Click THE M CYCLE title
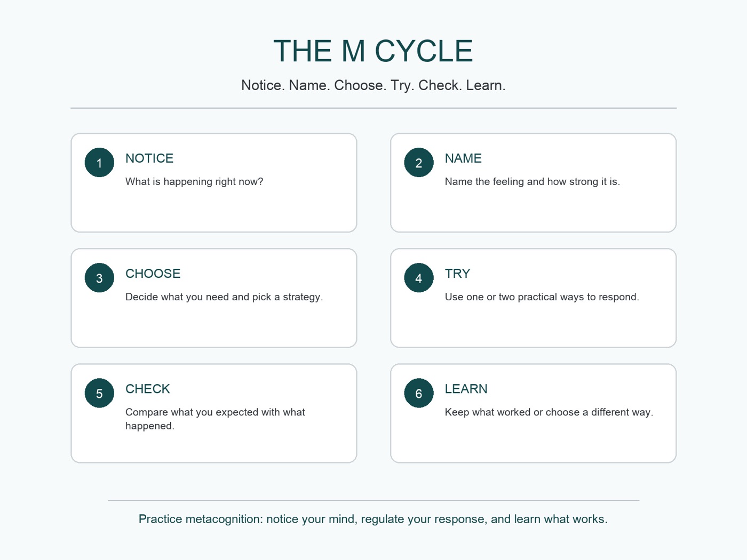747x560 pixels. pos(373,51)
